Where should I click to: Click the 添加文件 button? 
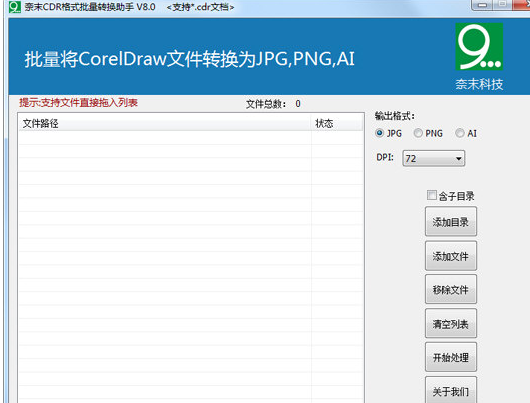(x=451, y=256)
